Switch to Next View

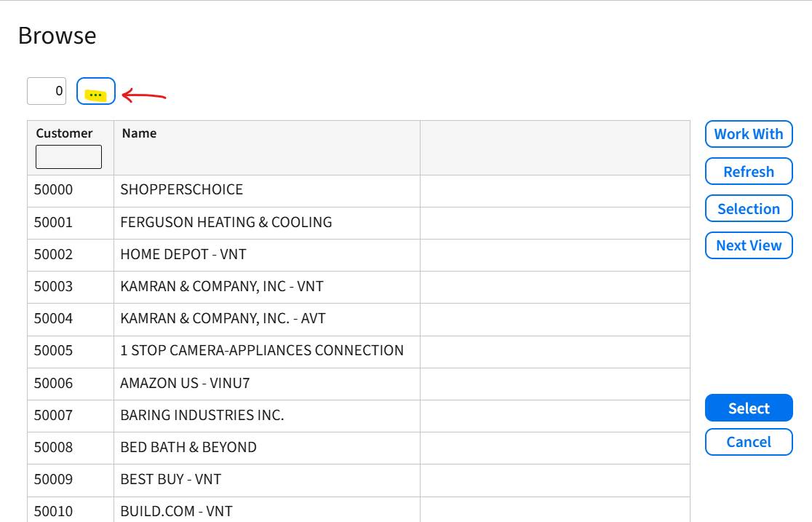coord(749,245)
